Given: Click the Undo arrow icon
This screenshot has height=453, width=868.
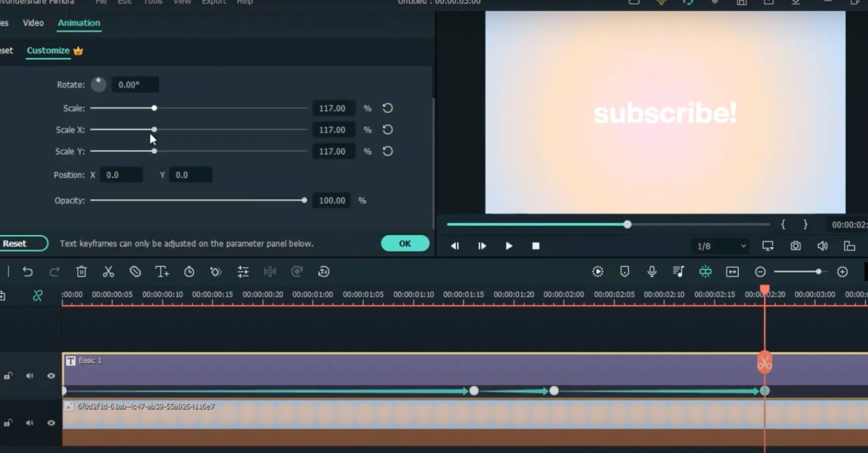Looking at the screenshot, I should (x=27, y=272).
